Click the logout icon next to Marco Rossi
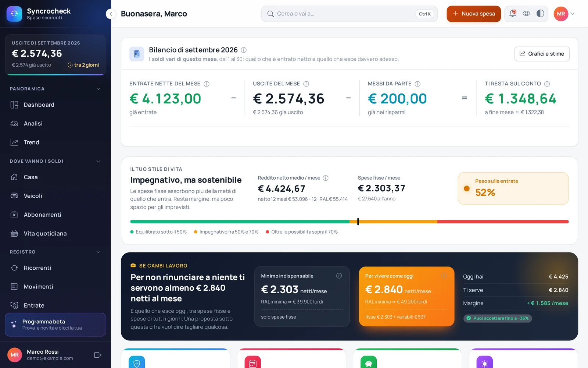 [x=98, y=355]
